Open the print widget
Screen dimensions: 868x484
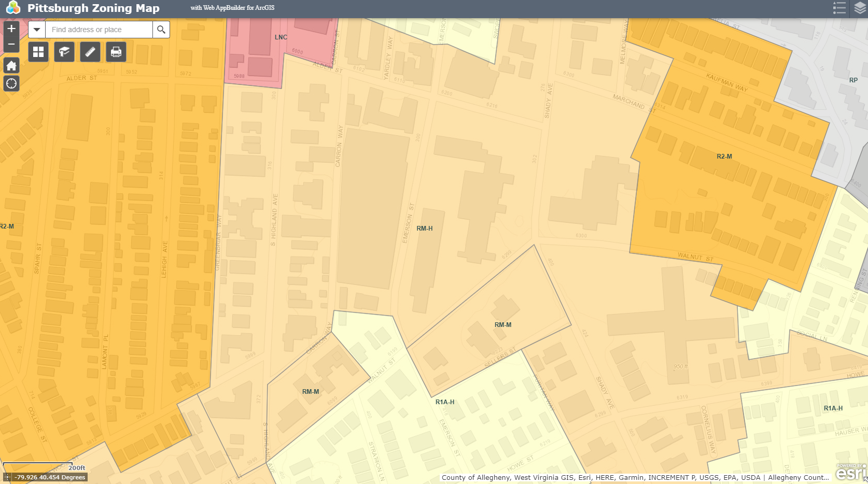[x=116, y=52]
